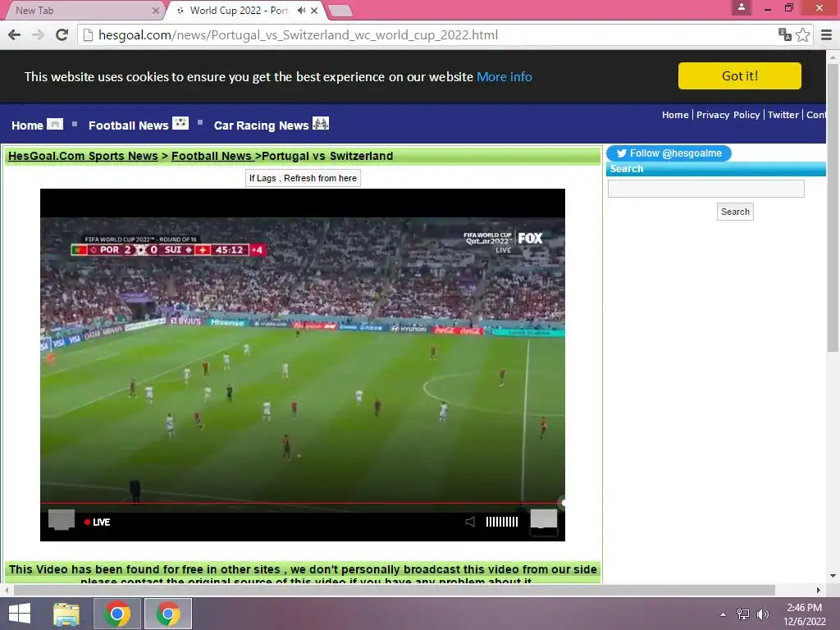Adjust the player volume bars
Image resolution: width=840 pixels, height=630 pixels.
tap(501, 522)
